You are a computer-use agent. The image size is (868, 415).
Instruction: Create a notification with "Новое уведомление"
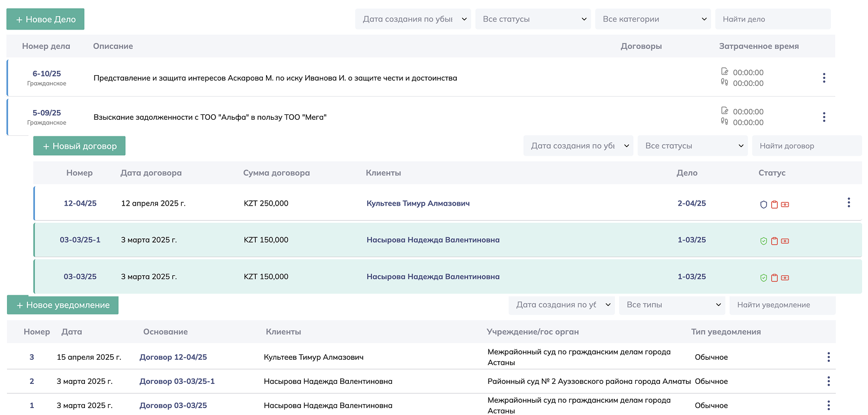pos(63,305)
